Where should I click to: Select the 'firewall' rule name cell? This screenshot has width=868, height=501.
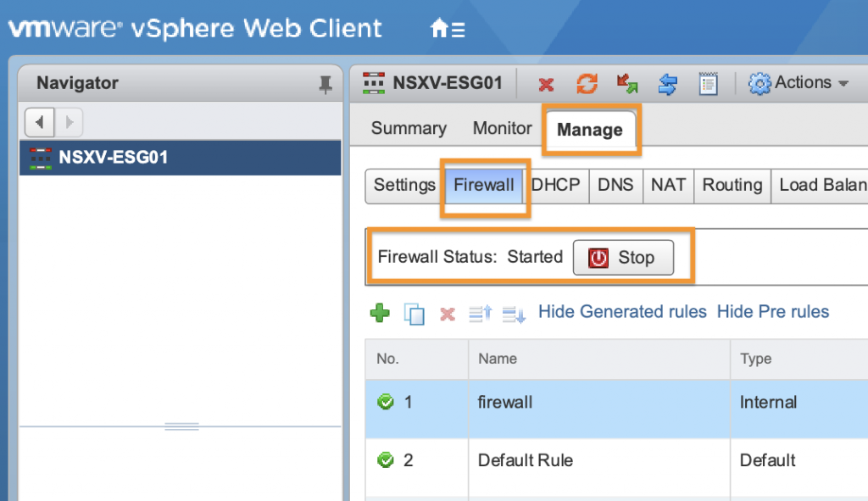pos(599,409)
